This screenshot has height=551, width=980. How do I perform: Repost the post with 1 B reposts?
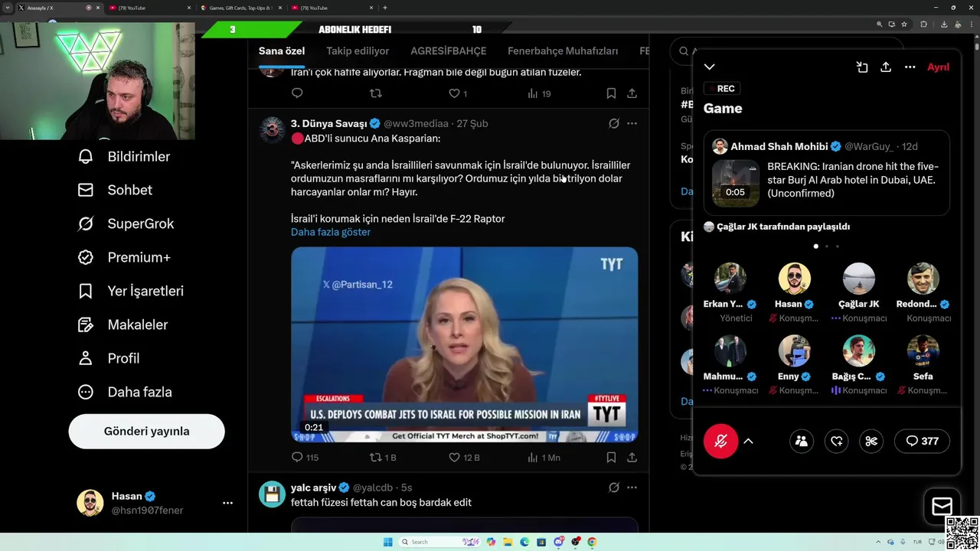coord(383,458)
